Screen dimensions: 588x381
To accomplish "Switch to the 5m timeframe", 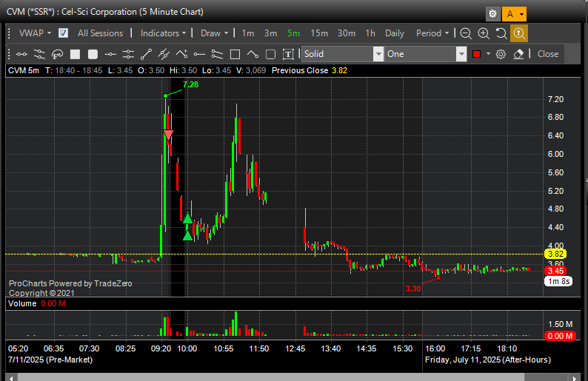I will tap(293, 33).
